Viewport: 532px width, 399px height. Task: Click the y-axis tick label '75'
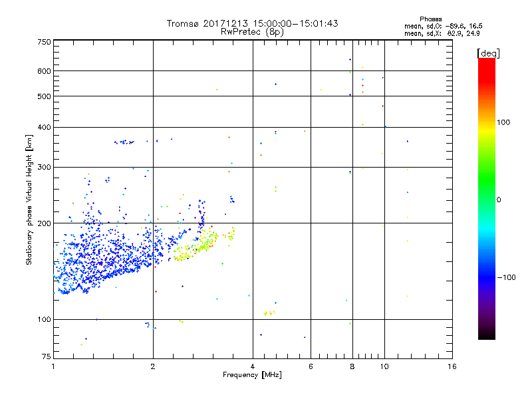coord(47,356)
